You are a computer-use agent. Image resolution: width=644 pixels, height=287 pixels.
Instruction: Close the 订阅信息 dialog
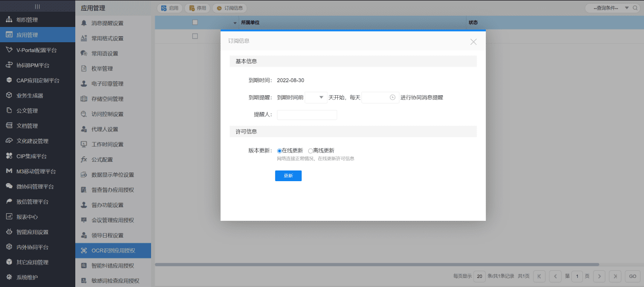(x=474, y=42)
